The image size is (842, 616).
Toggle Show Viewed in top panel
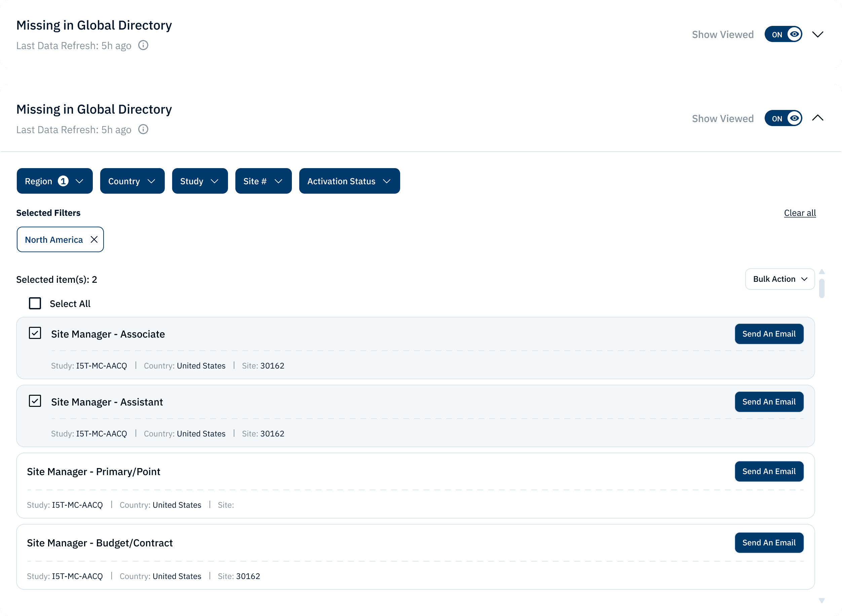[x=783, y=34]
